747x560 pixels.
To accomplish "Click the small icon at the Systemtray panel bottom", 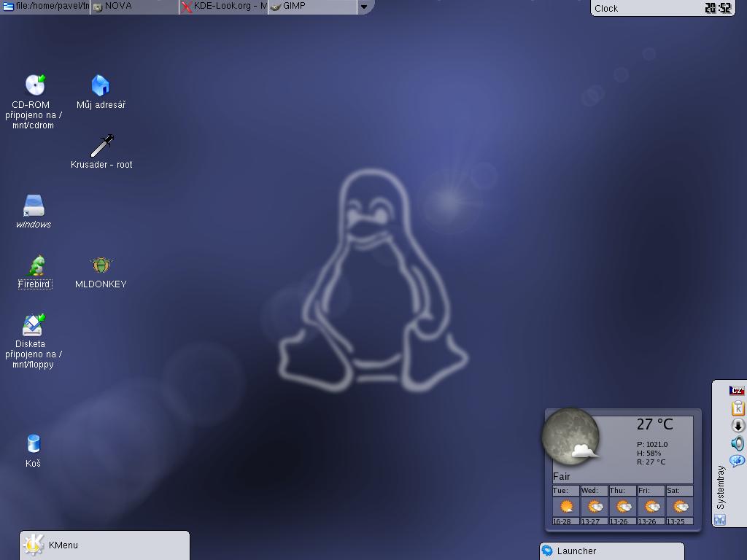I will 720,519.
